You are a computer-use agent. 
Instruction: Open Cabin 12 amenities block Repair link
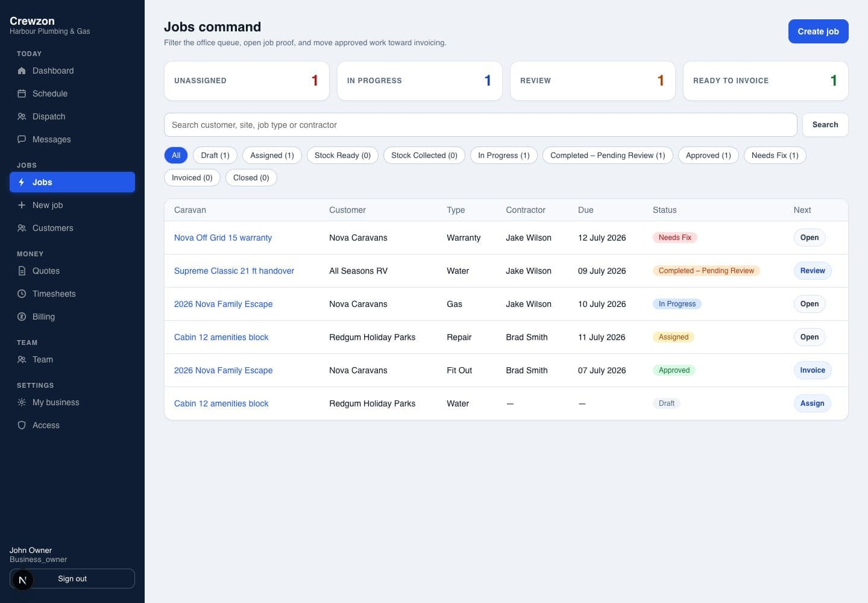(221, 337)
